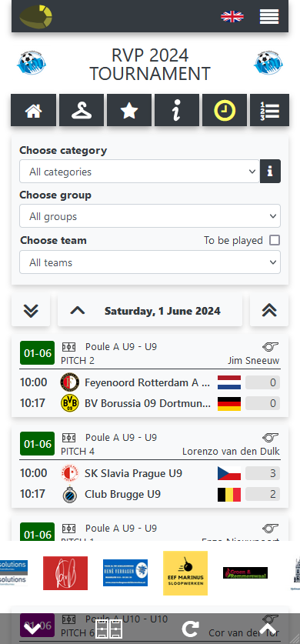
Task: Click the pitch layout icon in bottom bar
Action: point(109,629)
